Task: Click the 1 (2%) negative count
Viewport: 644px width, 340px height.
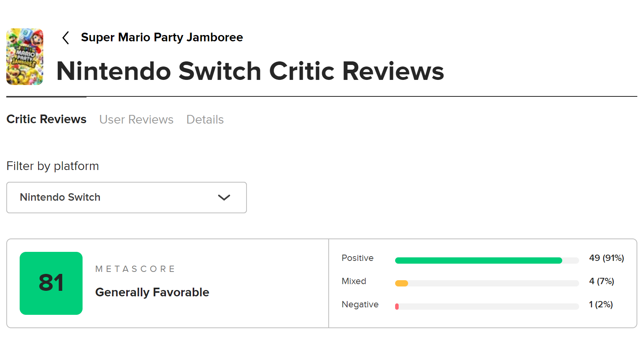Action: point(601,305)
